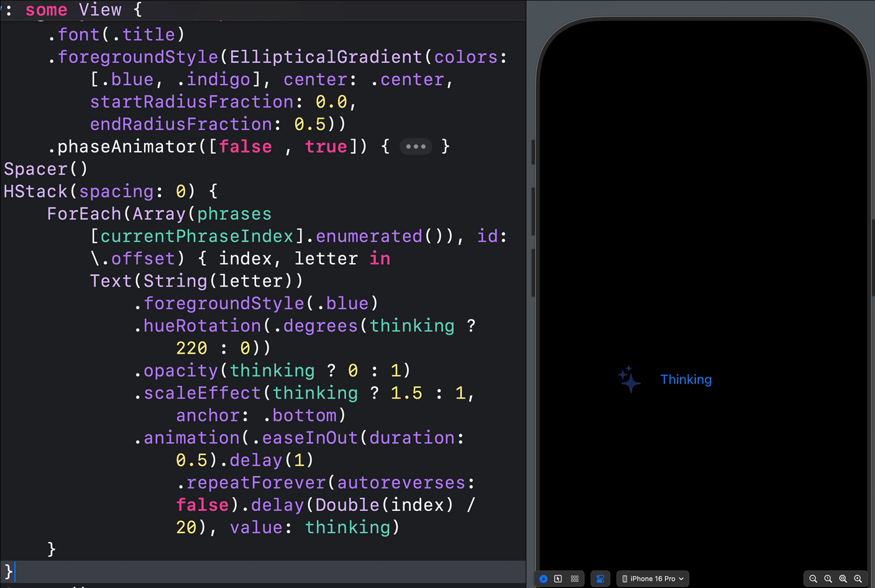Viewport: 875px width, 588px height.
Task: Click '.easeInOut' in the code
Action: (305, 438)
